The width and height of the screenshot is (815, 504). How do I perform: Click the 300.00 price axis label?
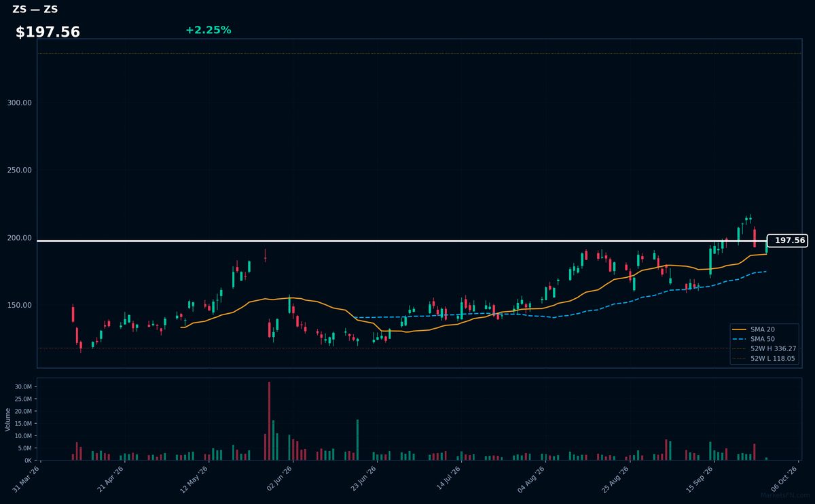19,103
